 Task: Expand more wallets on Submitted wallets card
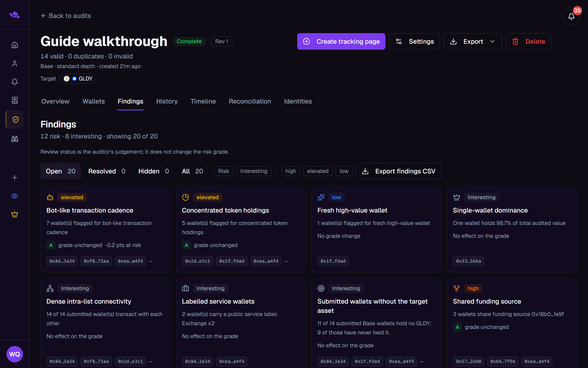pyautogui.click(x=421, y=361)
